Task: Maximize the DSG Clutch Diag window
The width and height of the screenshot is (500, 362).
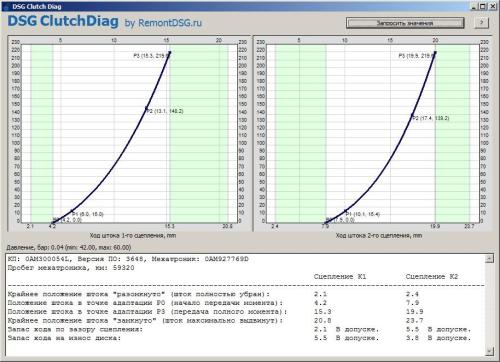Action: [483, 6]
